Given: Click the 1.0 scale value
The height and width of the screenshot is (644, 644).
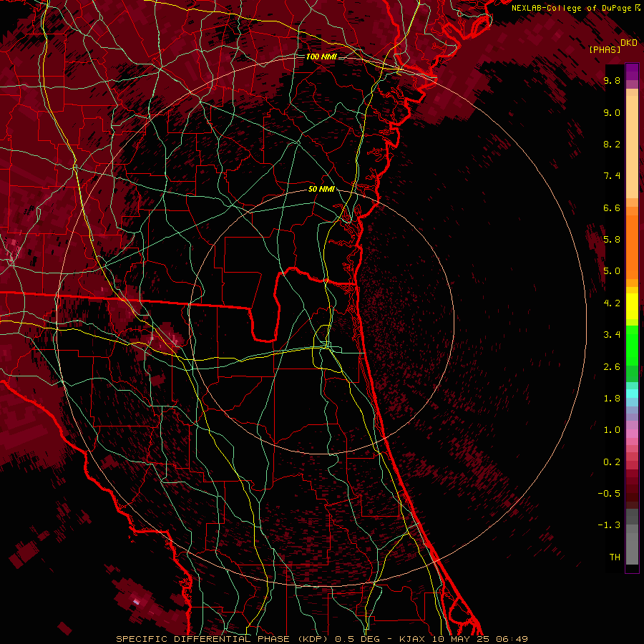Looking at the screenshot, I should [612, 430].
